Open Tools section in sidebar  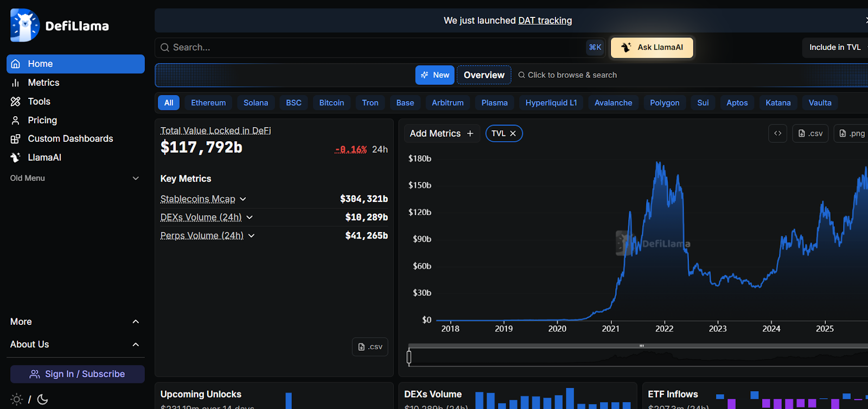click(x=39, y=102)
